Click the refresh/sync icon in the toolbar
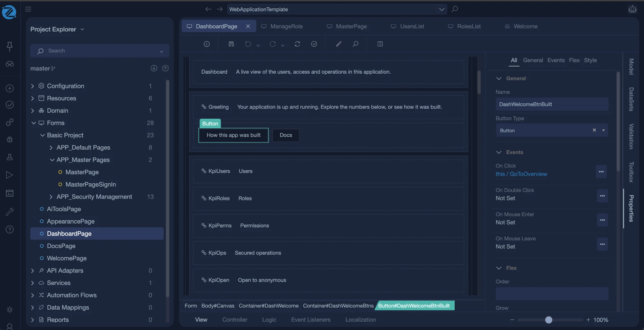Image resolution: width=644 pixels, height=330 pixels. tap(297, 44)
